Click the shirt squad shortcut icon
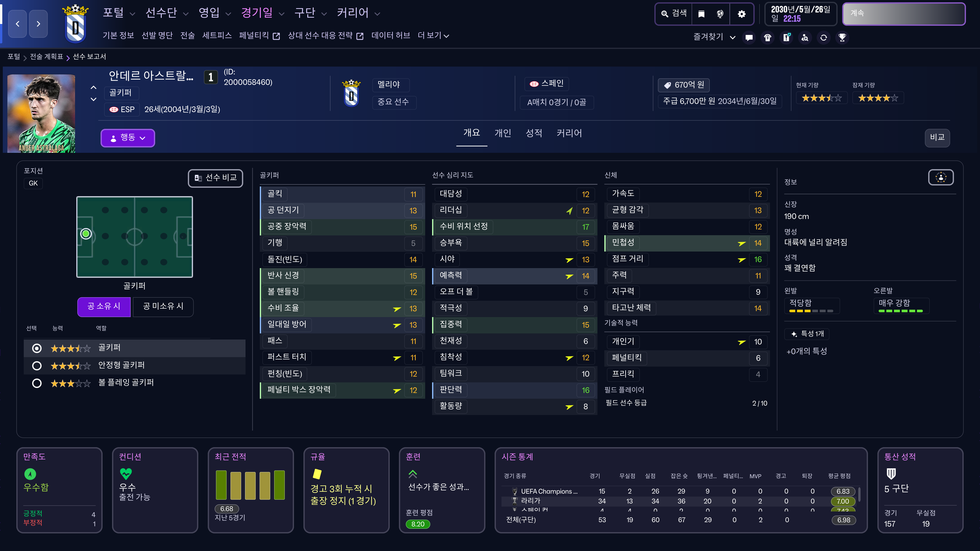This screenshot has width=980, height=551. [x=768, y=38]
